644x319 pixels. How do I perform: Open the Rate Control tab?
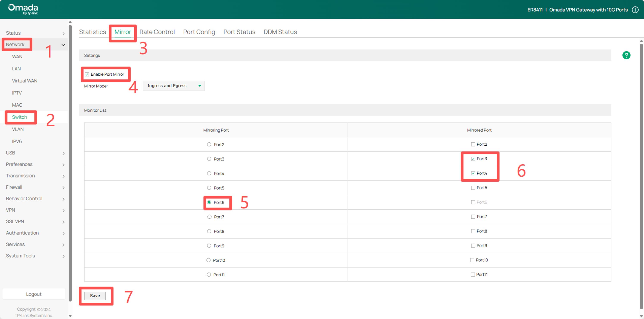[x=157, y=32]
